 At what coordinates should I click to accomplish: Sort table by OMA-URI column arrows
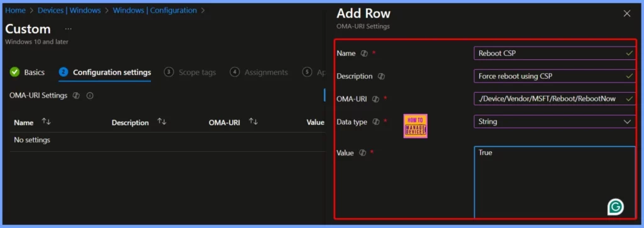click(x=253, y=122)
